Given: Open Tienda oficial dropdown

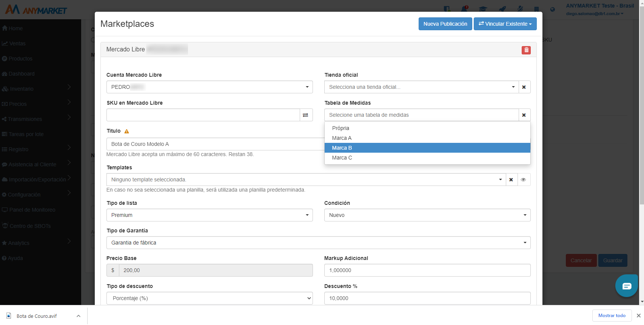Looking at the screenshot, I should 421,87.
